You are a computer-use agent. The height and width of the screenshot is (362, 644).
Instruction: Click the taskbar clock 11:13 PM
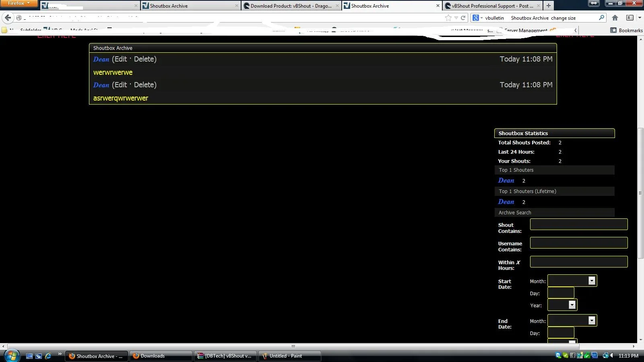pos(628,356)
